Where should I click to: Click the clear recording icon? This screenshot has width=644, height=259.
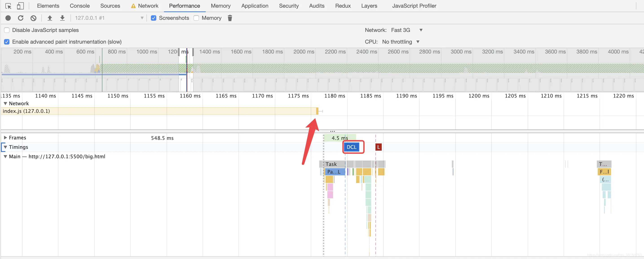33,18
